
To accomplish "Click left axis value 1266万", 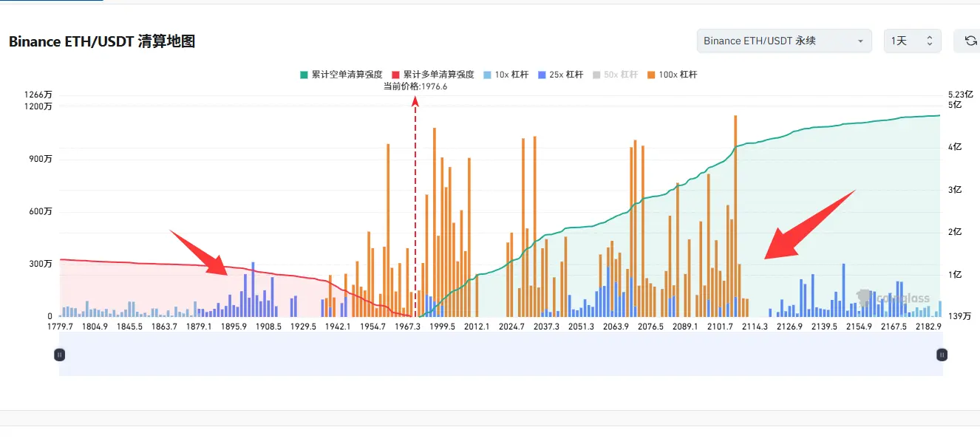I will tap(38, 95).
